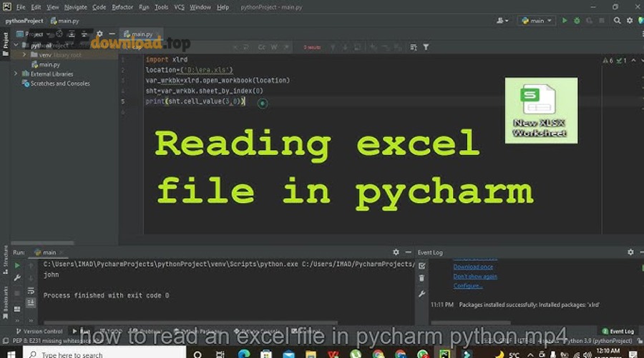Click the Don't show again link
Viewport: 644px width, 358px height.
click(x=475, y=277)
